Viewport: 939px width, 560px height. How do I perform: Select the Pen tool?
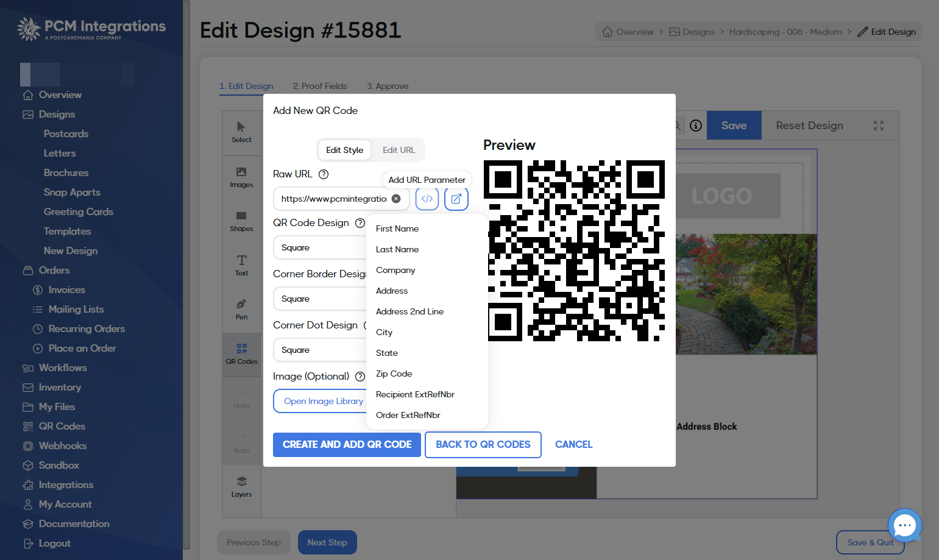[x=241, y=309]
